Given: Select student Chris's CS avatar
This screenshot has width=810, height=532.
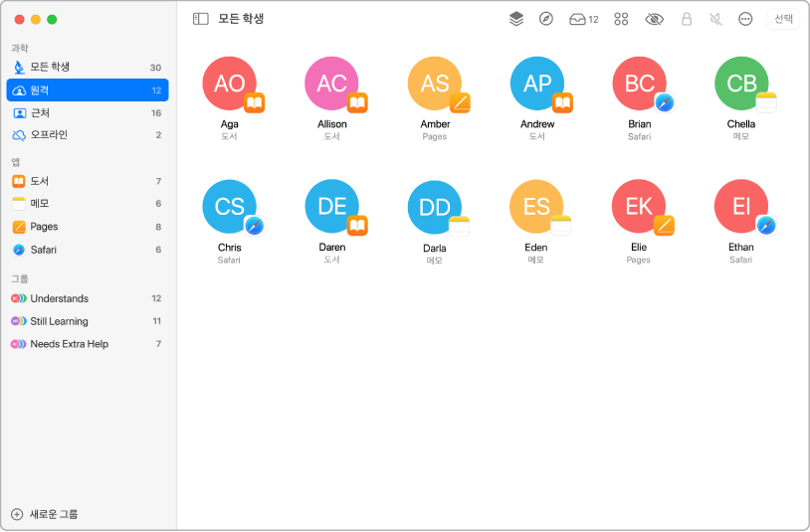Looking at the screenshot, I should click(229, 207).
